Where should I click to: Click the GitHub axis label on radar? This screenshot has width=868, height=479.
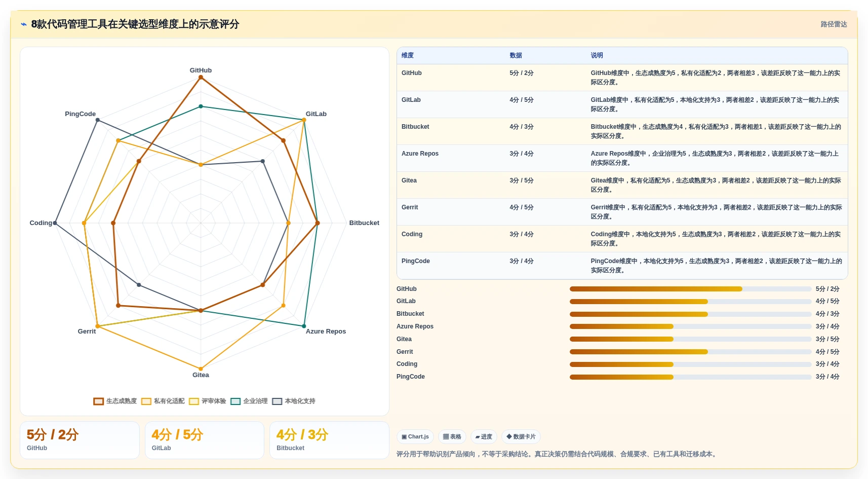tap(201, 70)
